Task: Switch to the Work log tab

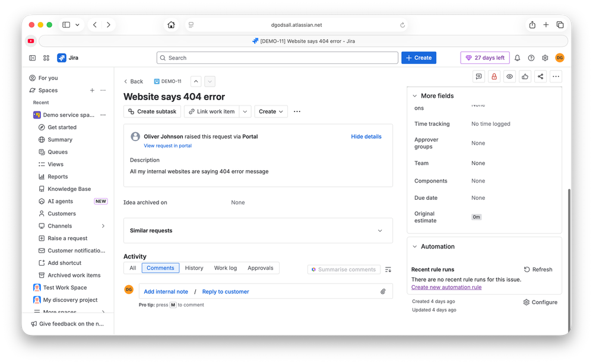Action: click(x=226, y=268)
